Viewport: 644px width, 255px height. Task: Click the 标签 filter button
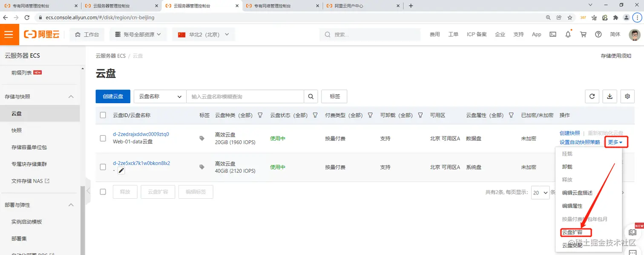(x=334, y=96)
